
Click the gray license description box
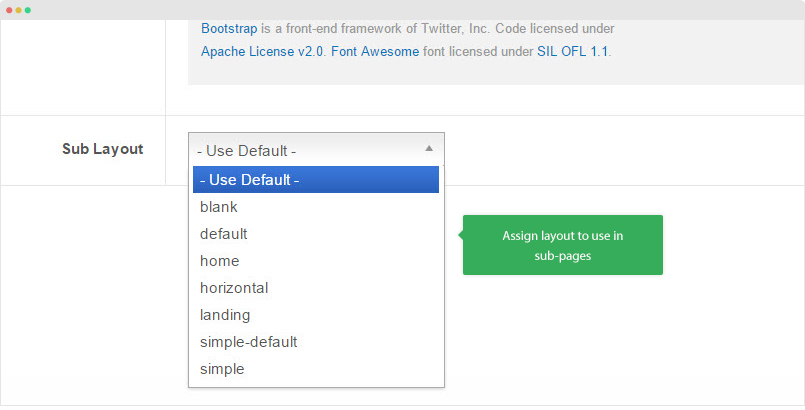pyautogui.click(x=496, y=52)
